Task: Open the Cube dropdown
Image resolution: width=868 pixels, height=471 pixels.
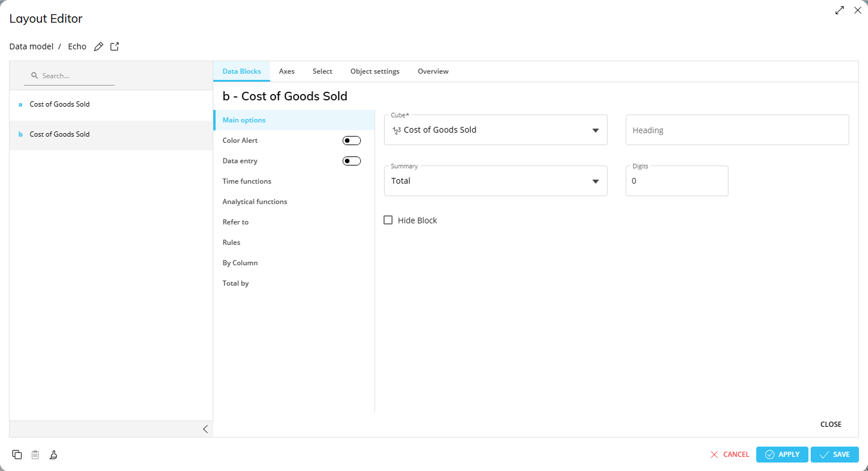Action: coord(496,130)
